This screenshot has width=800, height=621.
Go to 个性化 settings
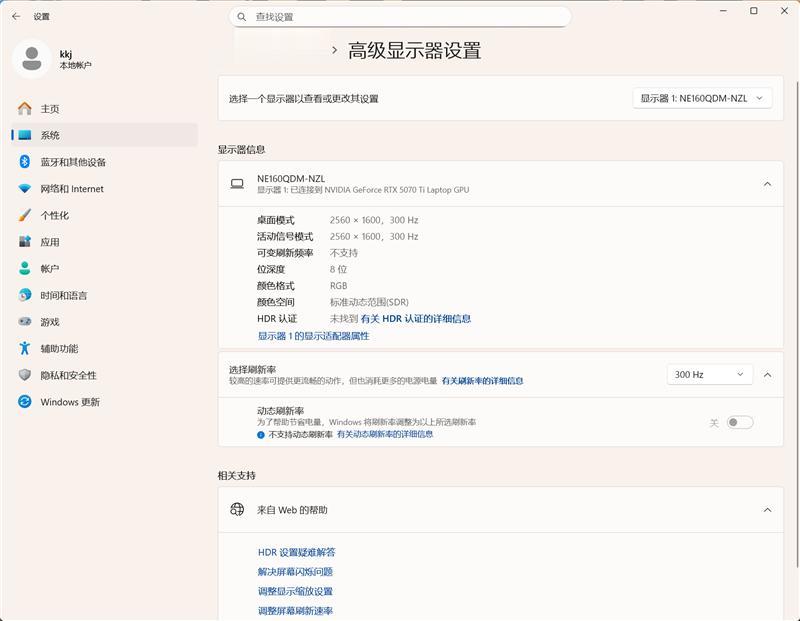click(x=60, y=214)
